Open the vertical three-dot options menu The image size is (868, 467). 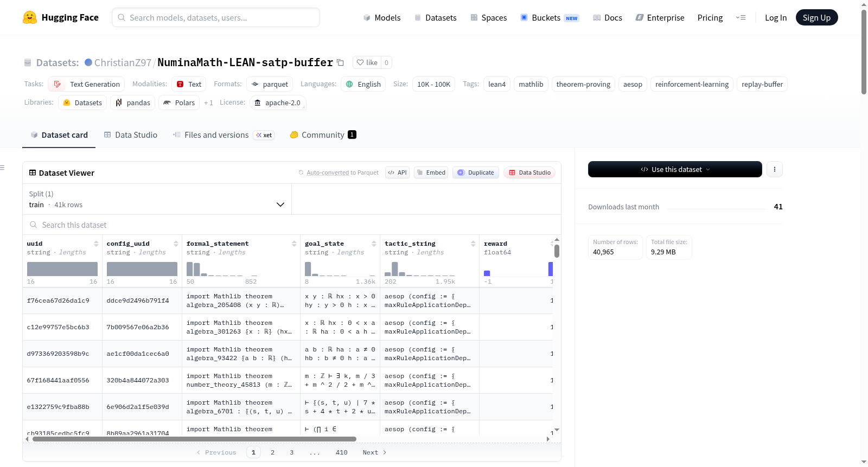coord(775,169)
